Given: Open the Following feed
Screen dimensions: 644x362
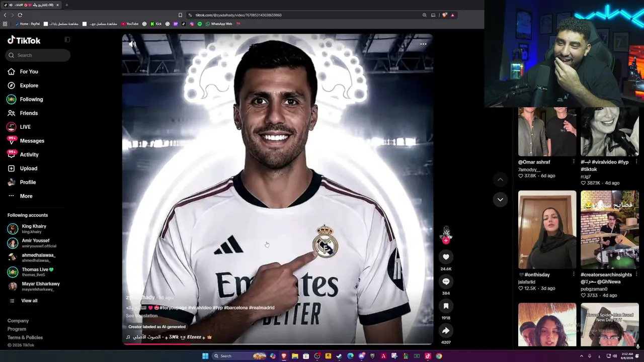Looking at the screenshot, I should pyautogui.click(x=25, y=100).
